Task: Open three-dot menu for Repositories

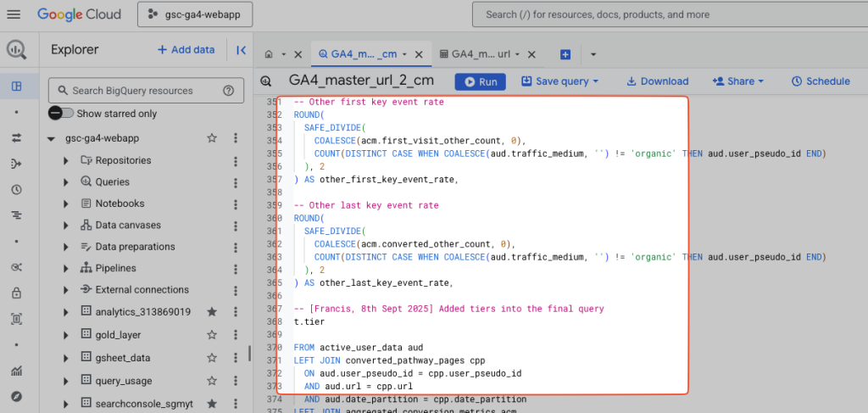Action: coord(236,161)
